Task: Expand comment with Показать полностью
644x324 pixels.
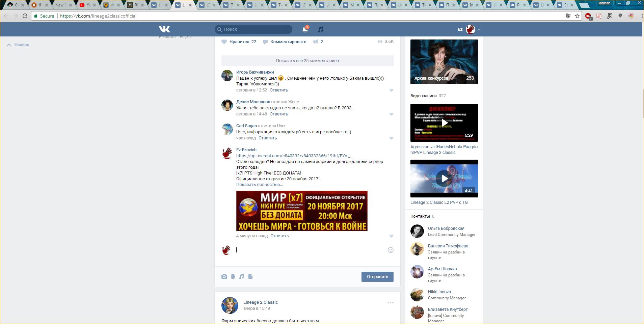Action: (x=260, y=185)
